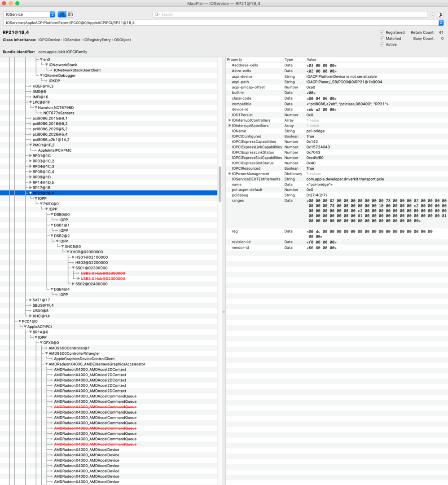This screenshot has width=448, height=485.
Task: Select UBX0@8 row
Action: (x=40, y=311)
